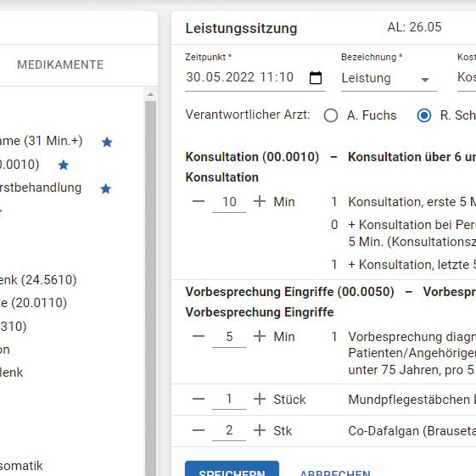
Task: Click the Vorbesprechung minutes field showing 5
Action: pos(229,337)
